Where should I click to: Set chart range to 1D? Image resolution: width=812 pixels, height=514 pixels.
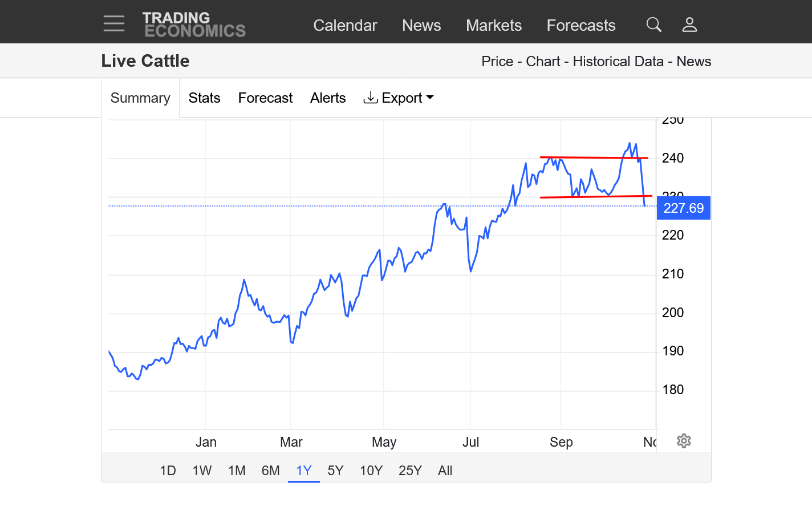point(168,471)
